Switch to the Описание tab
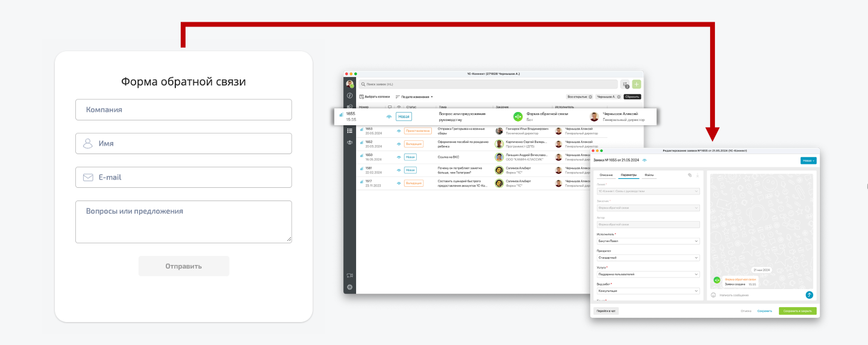Image resolution: width=868 pixels, height=345 pixels. [606, 175]
